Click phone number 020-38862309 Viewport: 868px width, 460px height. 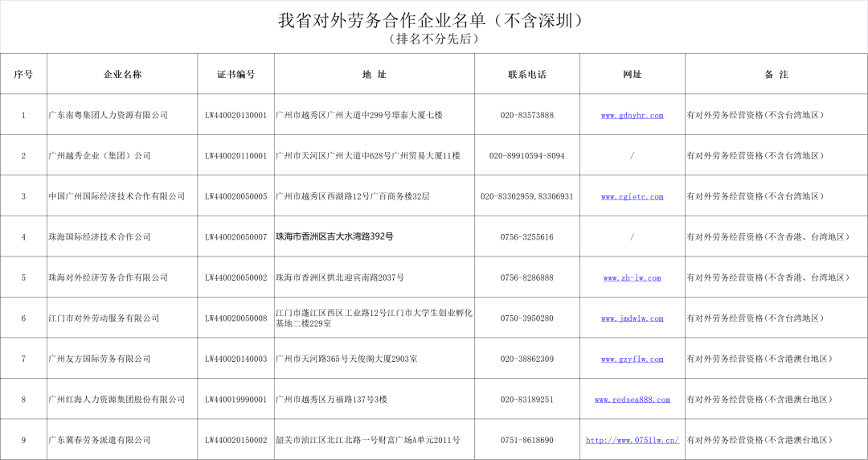tap(527, 359)
